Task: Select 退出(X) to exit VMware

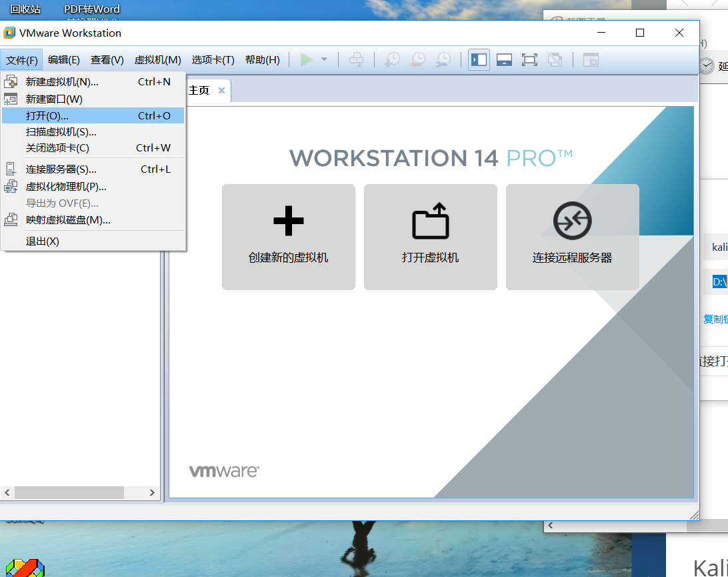Action: tap(93, 241)
